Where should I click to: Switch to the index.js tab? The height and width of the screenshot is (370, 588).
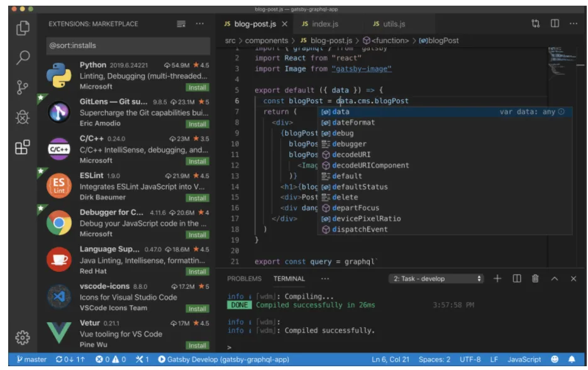pos(325,24)
